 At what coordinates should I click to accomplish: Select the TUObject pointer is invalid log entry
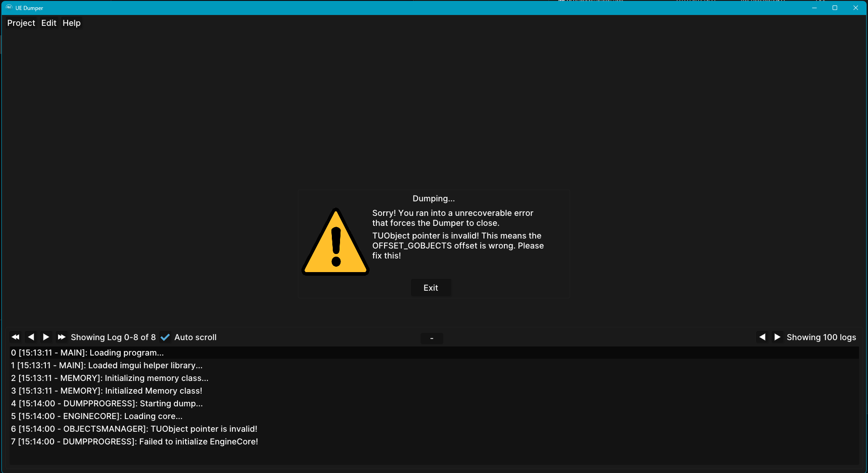pos(133,429)
